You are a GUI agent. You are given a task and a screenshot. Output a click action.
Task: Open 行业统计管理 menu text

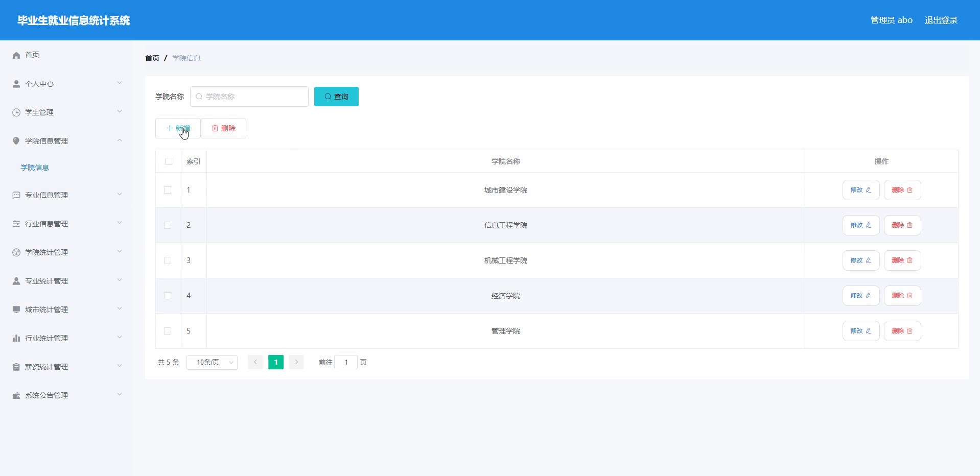46,338
